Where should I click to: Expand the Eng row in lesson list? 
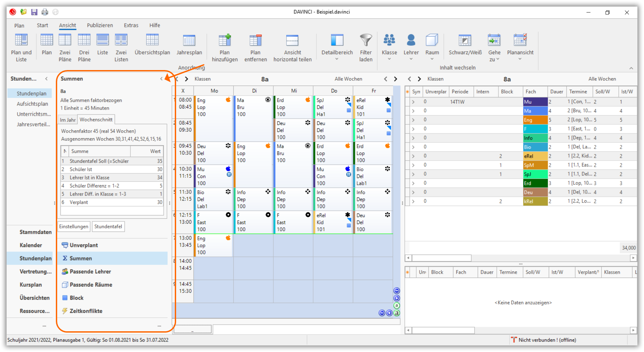click(413, 120)
